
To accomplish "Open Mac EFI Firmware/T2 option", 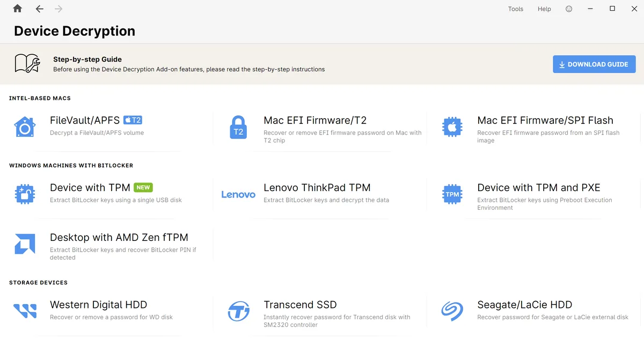I will [x=315, y=120].
